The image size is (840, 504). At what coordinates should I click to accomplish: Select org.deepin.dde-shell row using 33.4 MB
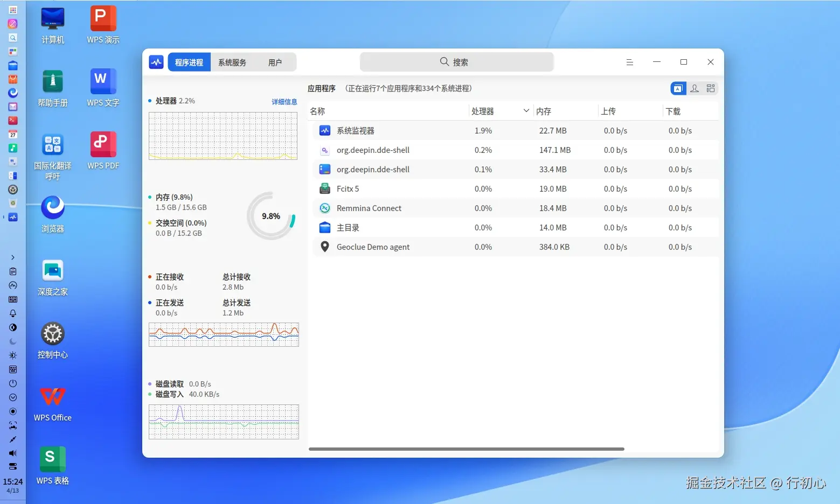[x=516, y=169]
